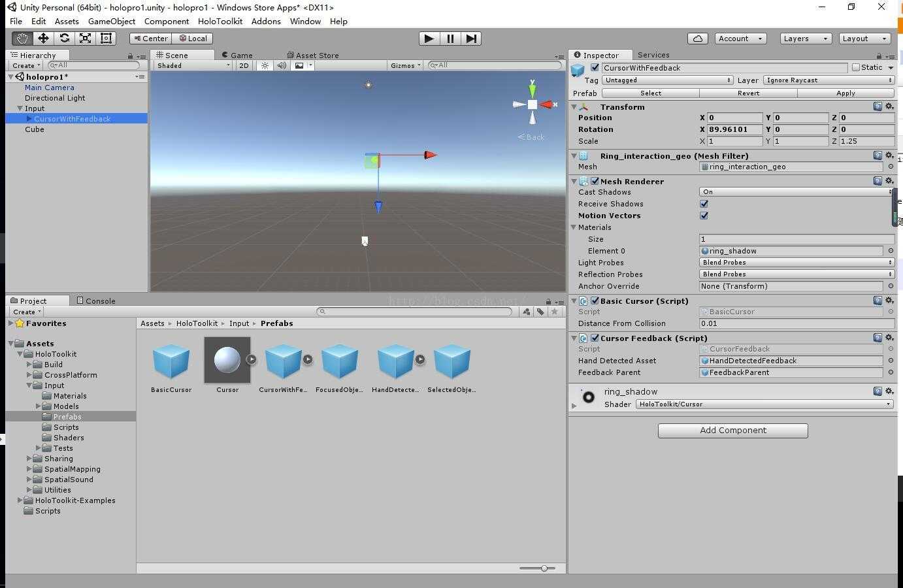Viewport: 903px width, 588px height.
Task: Toggle 2D scene view mode
Action: pos(244,65)
